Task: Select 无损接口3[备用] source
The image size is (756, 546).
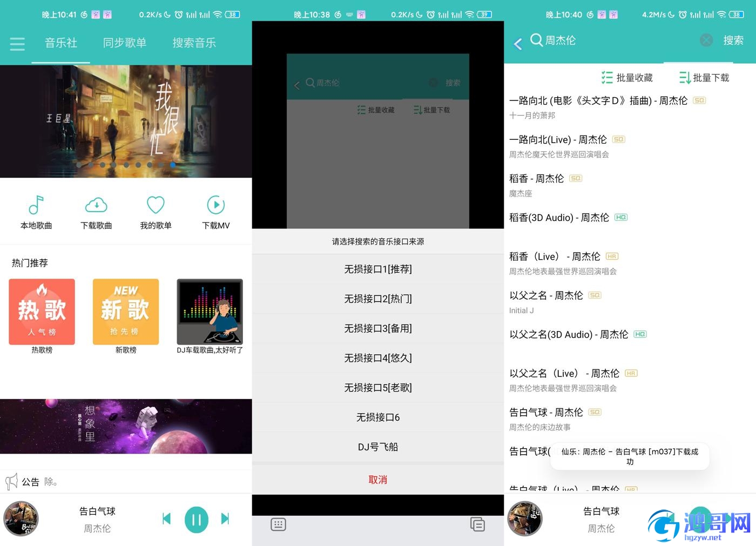Action: [378, 328]
